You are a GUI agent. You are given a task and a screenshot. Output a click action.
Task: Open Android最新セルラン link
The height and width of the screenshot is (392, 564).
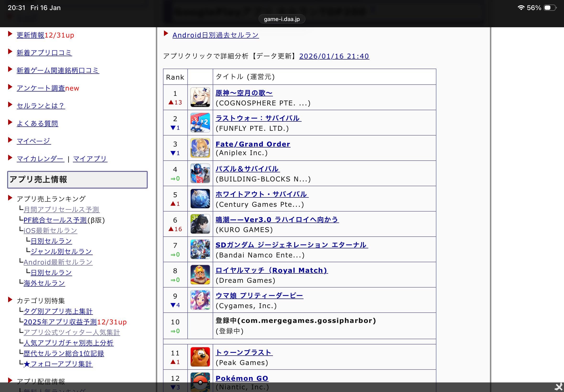58,262
